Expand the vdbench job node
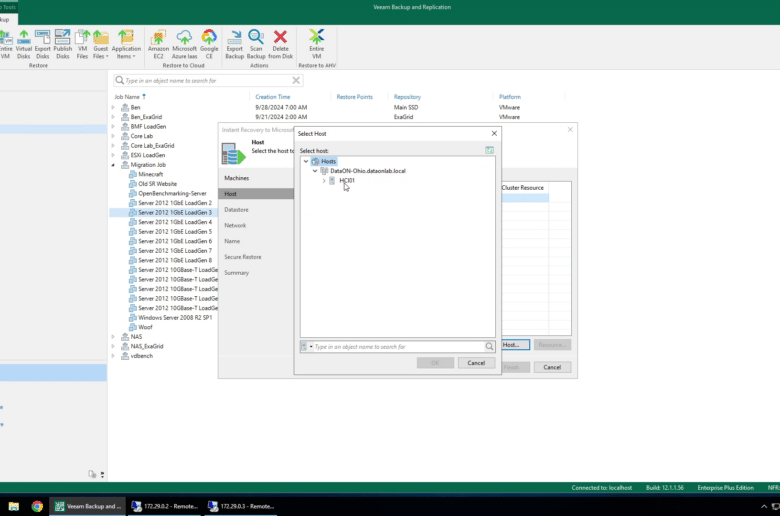 (x=113, y=356)
